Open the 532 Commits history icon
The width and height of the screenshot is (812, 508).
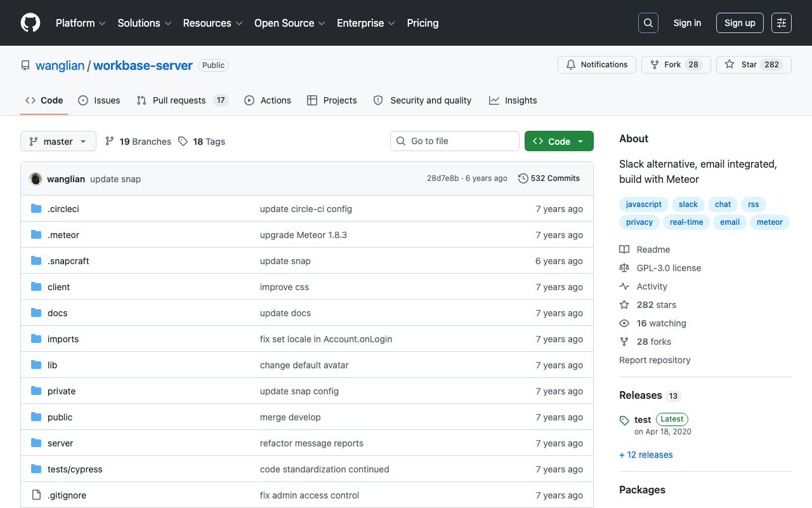click(523, 178)
